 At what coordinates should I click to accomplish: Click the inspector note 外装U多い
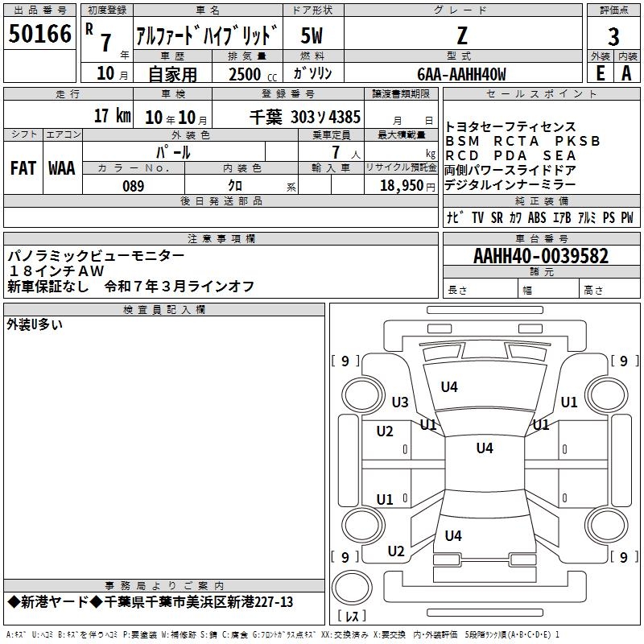coord(35,324)
